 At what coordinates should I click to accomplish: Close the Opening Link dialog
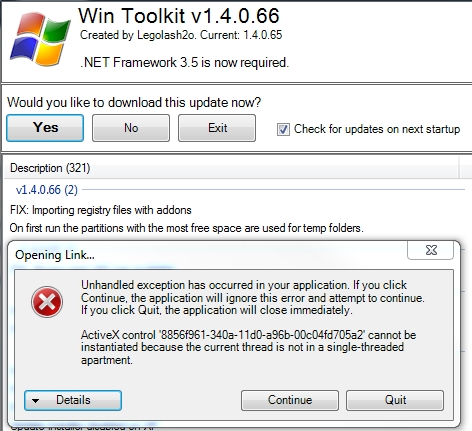430,250
